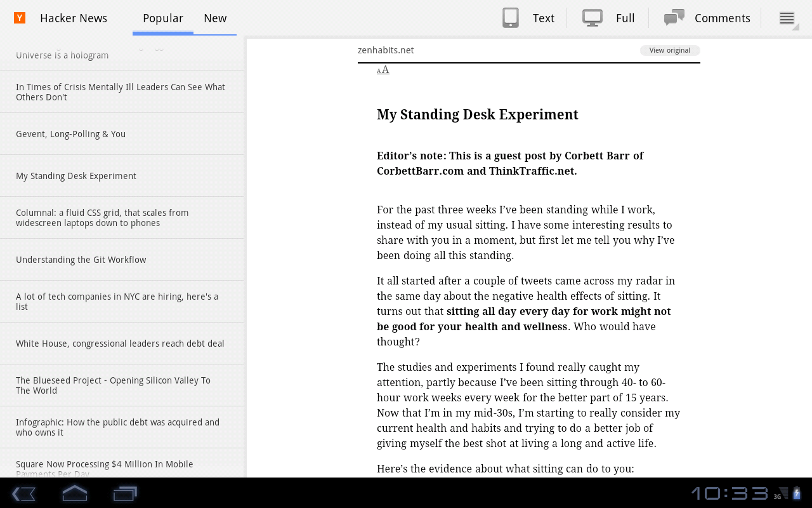Tap the Hacker News Y logo icon
The image size is (812, 508).
pyautogui.click(x=20, y=18)
